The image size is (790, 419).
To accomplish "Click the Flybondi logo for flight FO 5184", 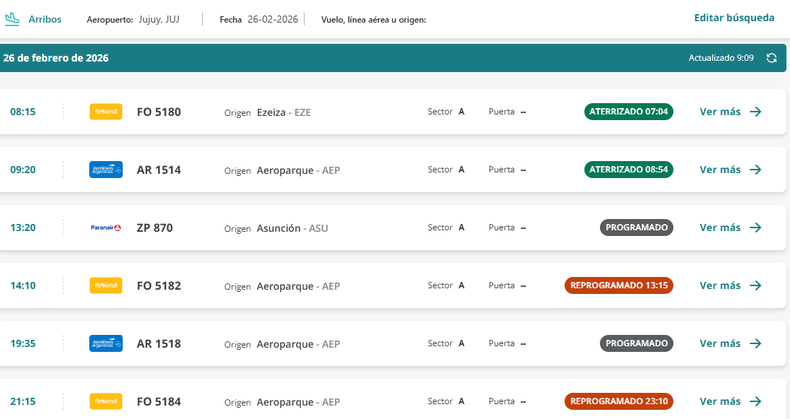I will pyautogui.click(x=106, y=401).
